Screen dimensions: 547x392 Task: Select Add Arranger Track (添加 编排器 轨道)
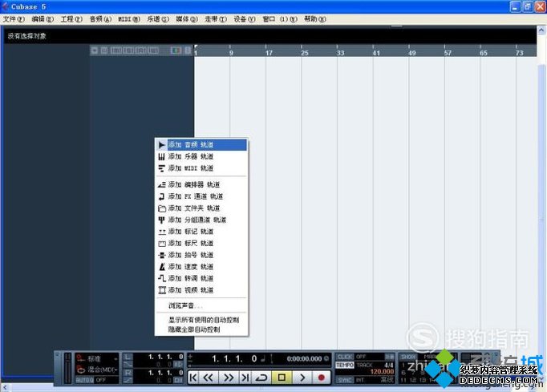click(x=201, y=184)
